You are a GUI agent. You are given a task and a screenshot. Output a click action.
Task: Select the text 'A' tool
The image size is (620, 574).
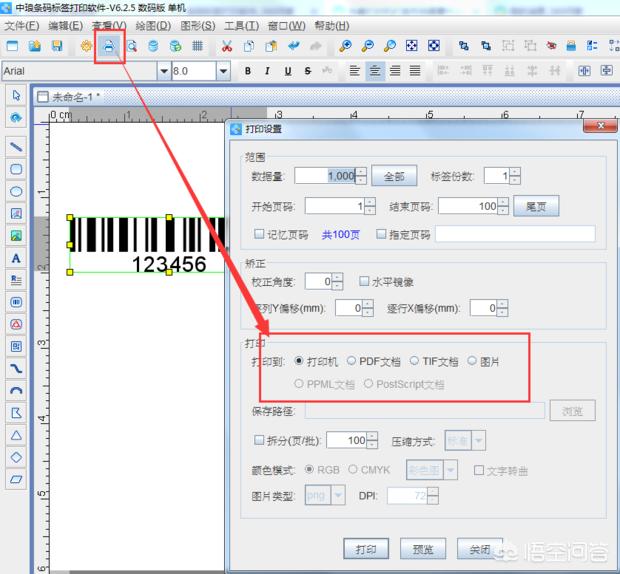point(16,259)
